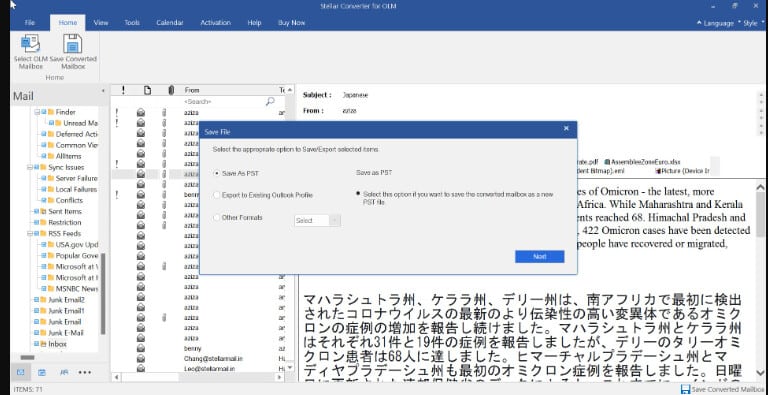Collapse the RSS Feeds tree node
This screenshot has height=395, width=768.
point(29,234)
